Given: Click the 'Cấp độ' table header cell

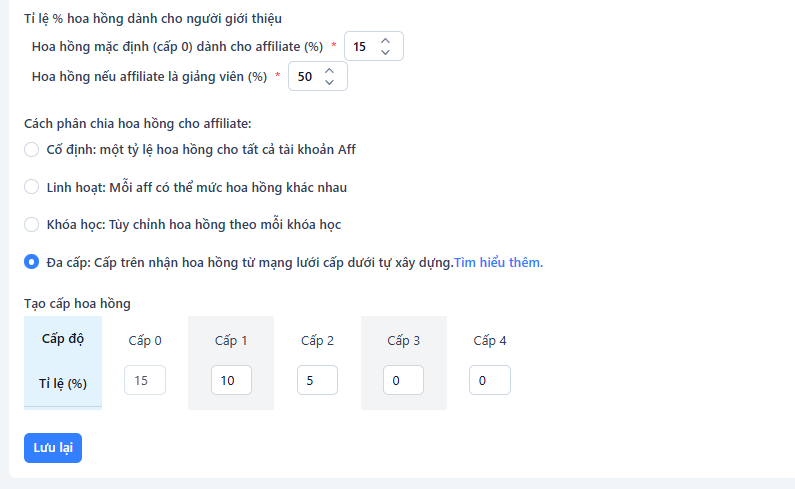Looking at the screenshot, I should point(63,339).
